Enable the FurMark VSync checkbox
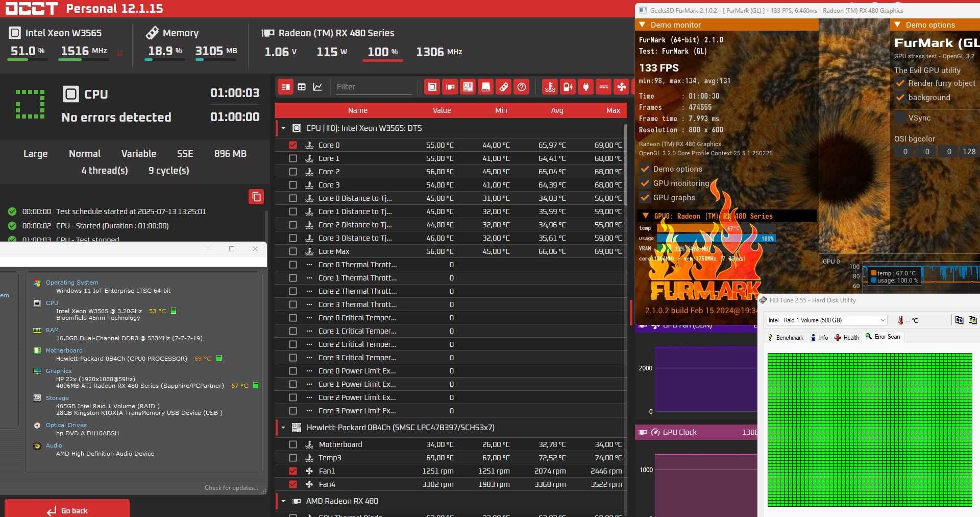 (900, 118)
